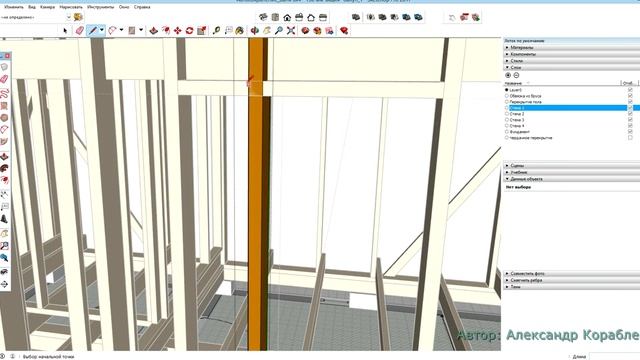640x360 pixels.
Task: Switch to Front view house icon
Action: tap(287, 17)
